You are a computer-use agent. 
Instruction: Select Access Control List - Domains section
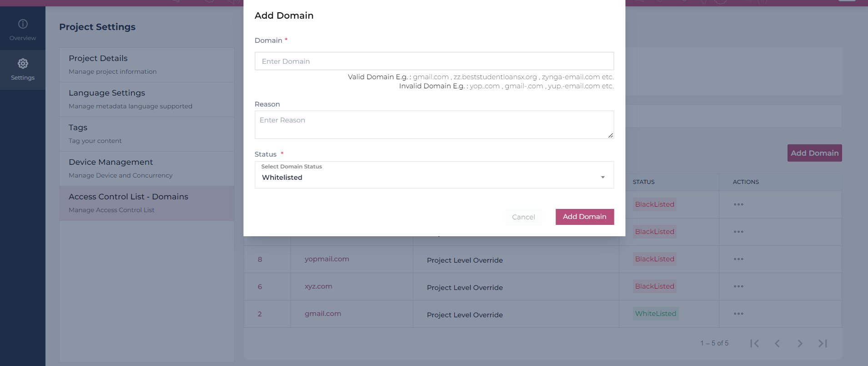[x=147, y=203]
